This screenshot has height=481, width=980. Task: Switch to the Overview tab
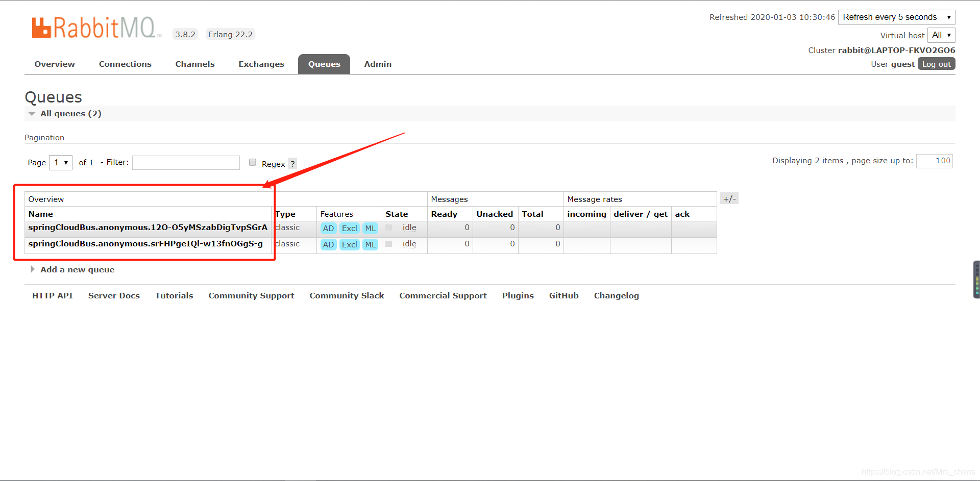coord(55,64)
